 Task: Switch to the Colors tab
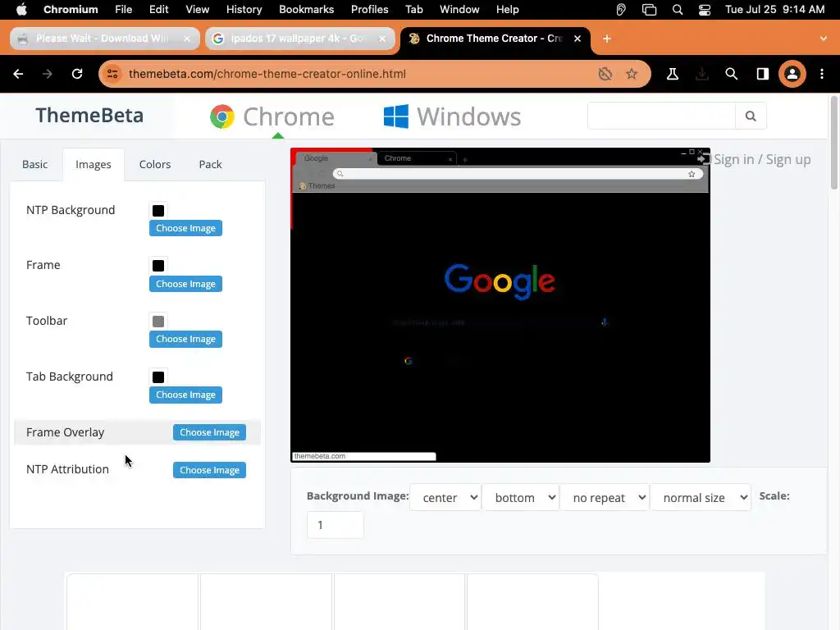click(155, 164)
